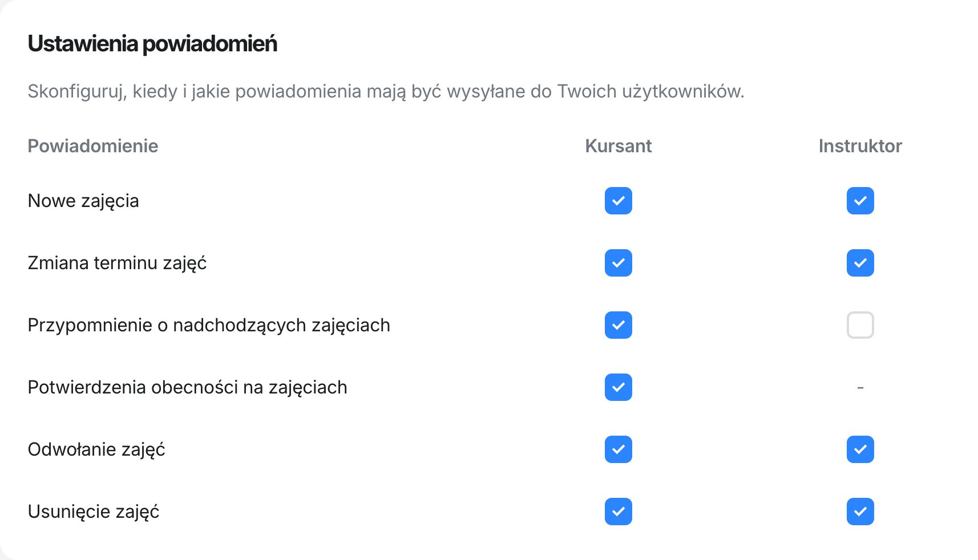Disable Kursant reminder for Przypomnienie o nadchodzących zajęciach
978x560 pixels.
tap(618, 325)
